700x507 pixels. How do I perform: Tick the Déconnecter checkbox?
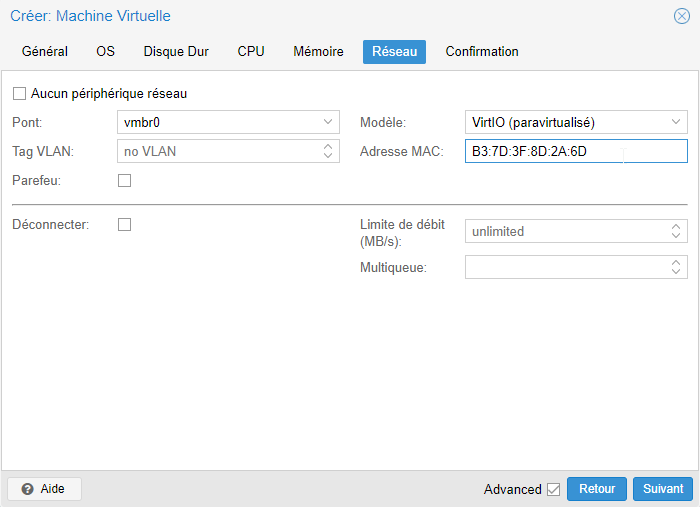tap(125, 224)
